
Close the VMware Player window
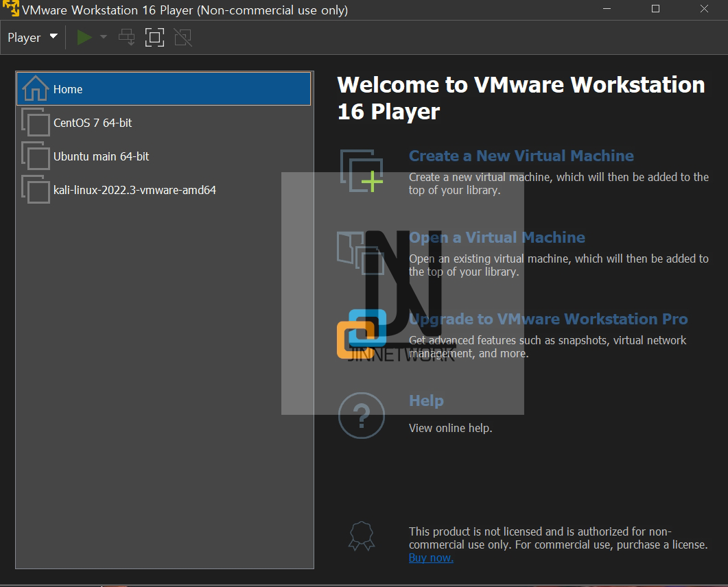pos(704,9)
